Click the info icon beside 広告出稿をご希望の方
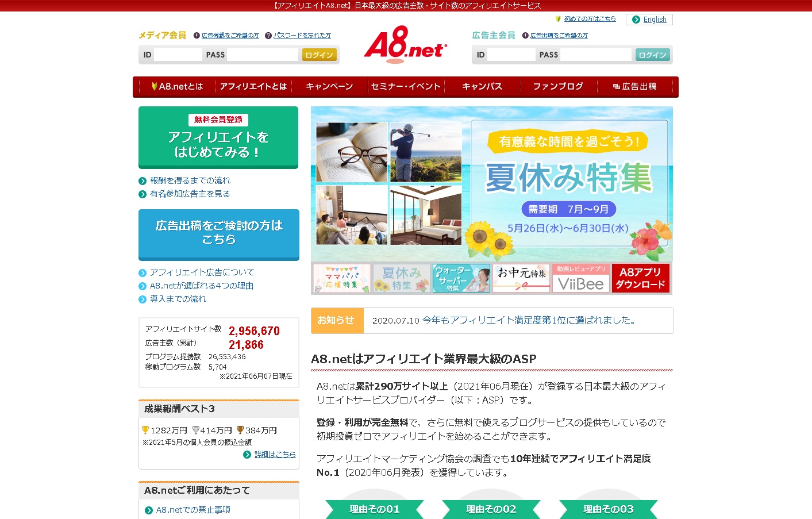 click(x=525, y=36)
